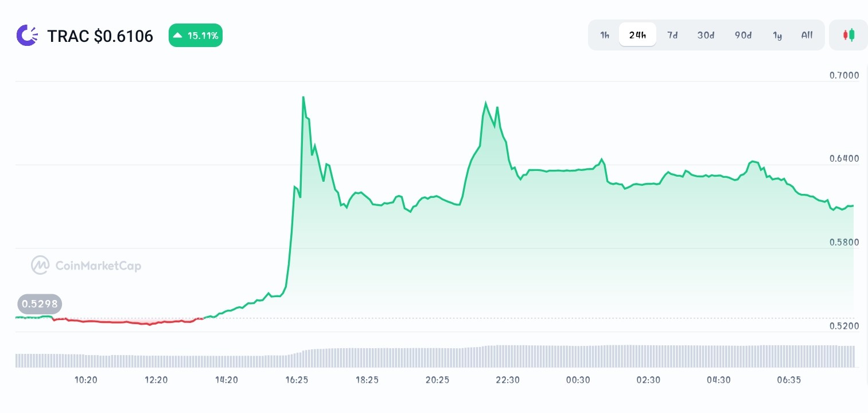
Task: Click the 18:25 time axis label
Action: pyautogui.click(x=367, y=380)
